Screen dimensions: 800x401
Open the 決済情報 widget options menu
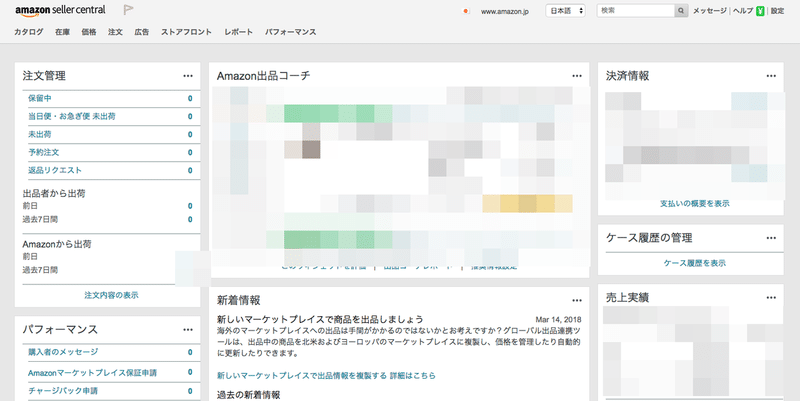point(771,76)
